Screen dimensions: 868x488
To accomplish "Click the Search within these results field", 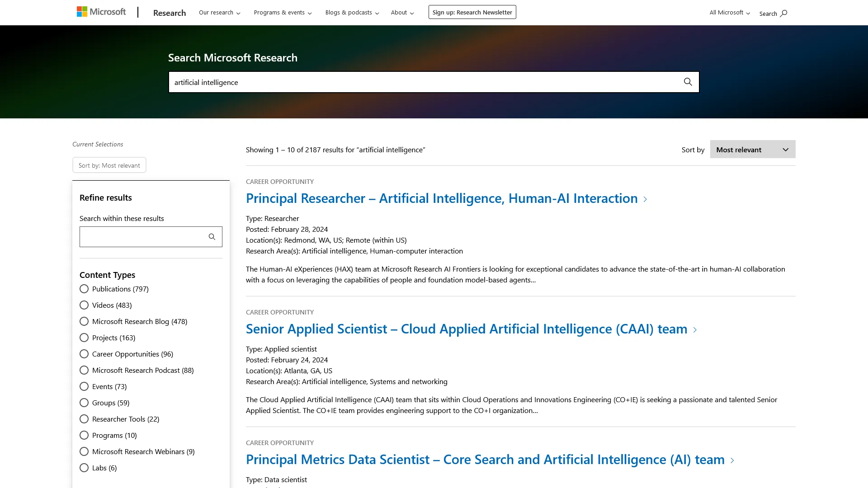I will point(142,237).
